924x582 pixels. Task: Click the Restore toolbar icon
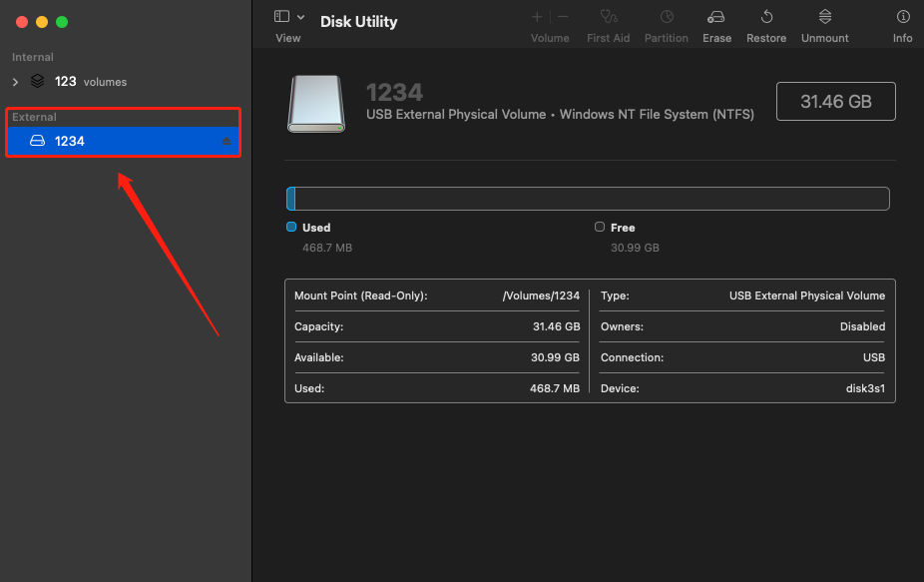point(766,17)
